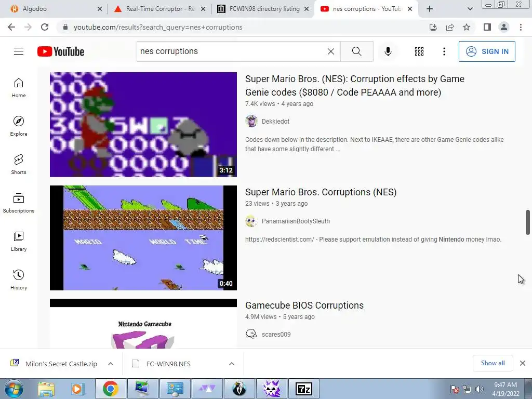Image resolution: width=532 pixels, height=399 pixels.
Task: Open Library in the sidebar
Action: [19, 241]
